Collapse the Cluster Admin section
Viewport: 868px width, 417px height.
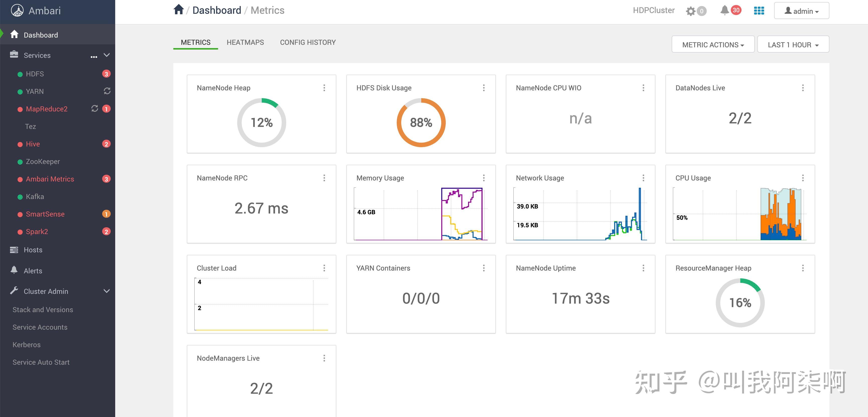click(x=106, y=291)
